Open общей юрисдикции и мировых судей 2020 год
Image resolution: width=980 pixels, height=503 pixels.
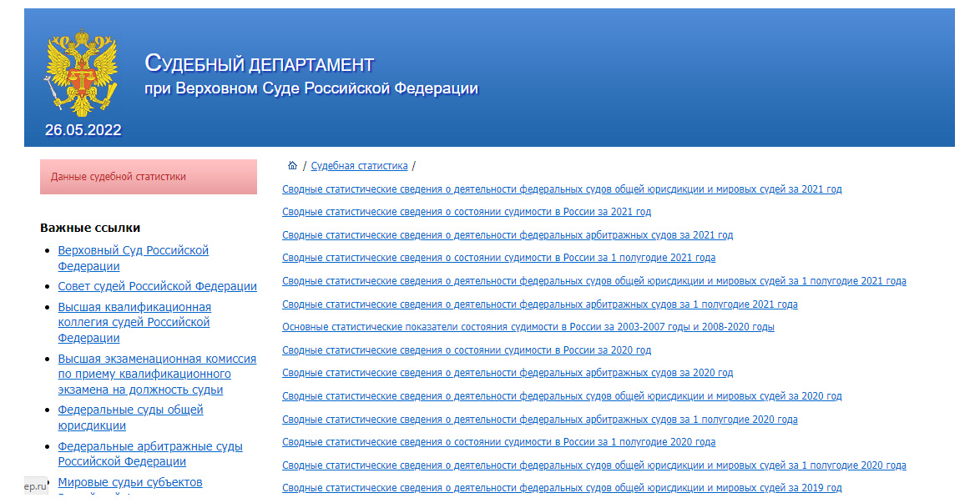(561, 396)
